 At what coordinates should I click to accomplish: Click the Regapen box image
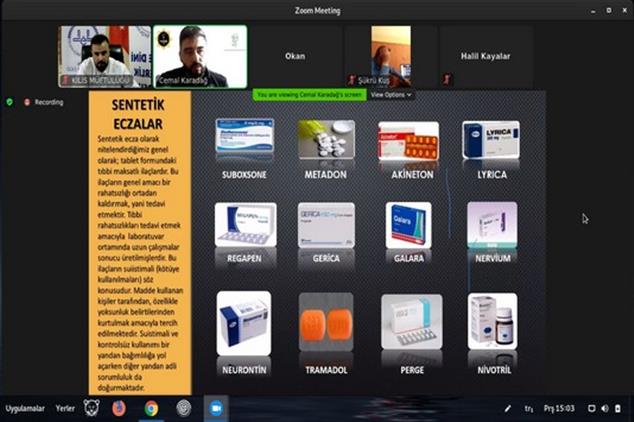(245, 224)
